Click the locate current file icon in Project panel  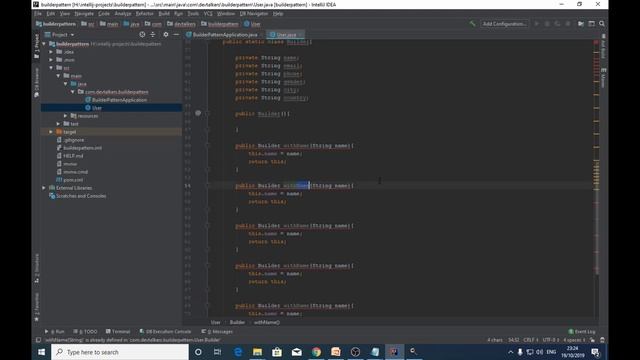coord(142,35)
